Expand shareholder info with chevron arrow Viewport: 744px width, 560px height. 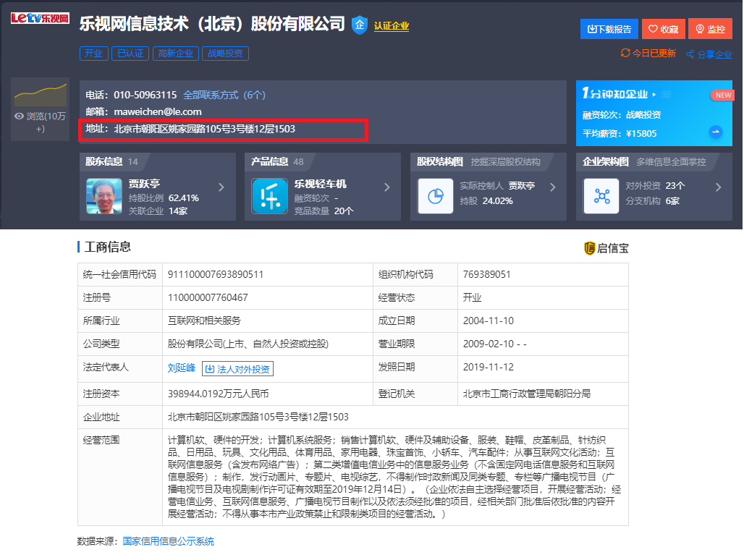221,187
